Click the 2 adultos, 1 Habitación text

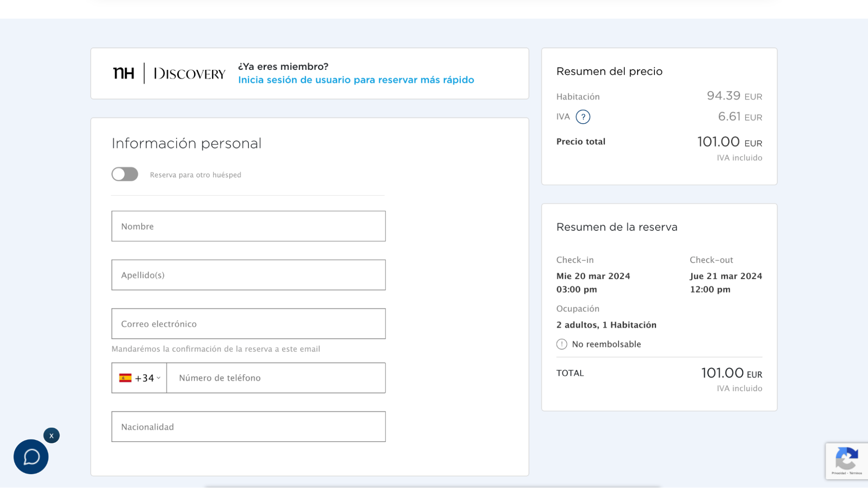[x=606, y=325]
